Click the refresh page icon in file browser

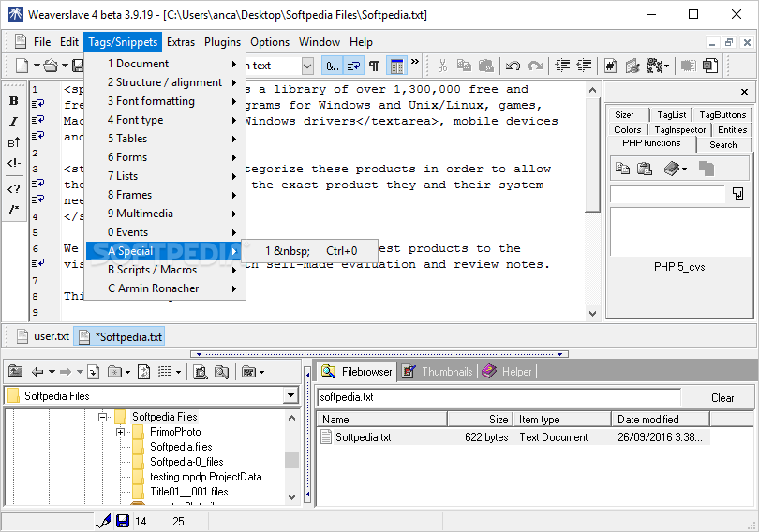(143, 372)
